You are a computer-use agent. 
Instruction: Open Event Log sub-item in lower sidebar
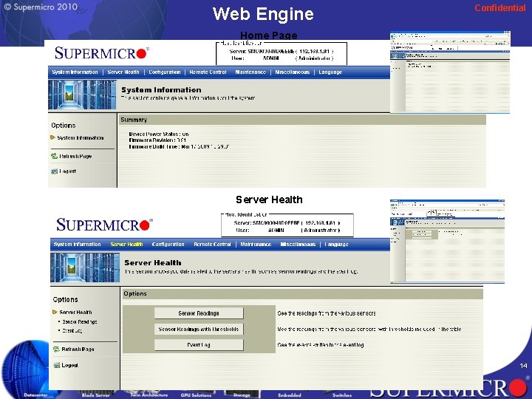click(72, 330)
